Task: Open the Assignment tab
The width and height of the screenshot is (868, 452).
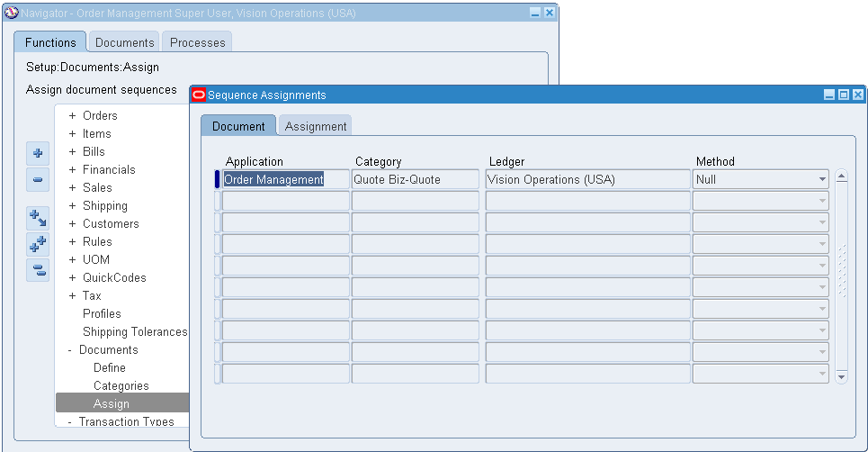Action: [x=316, y=126]
